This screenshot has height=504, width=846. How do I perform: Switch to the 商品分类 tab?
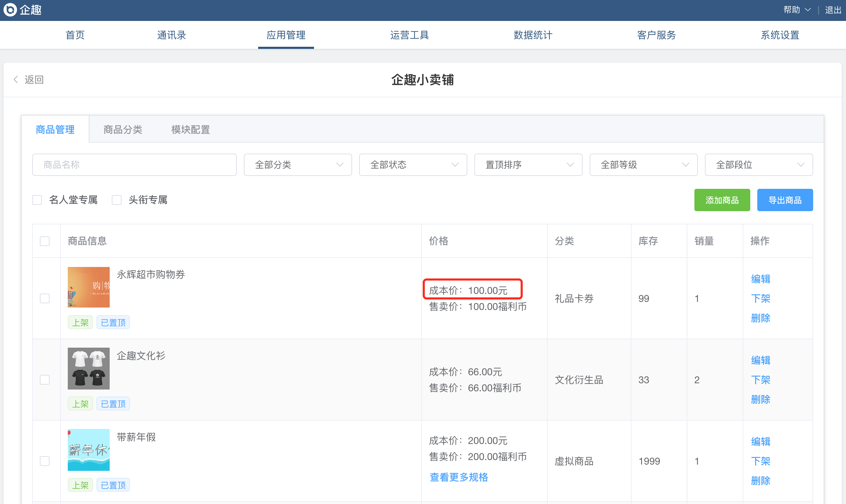point(123,129)
